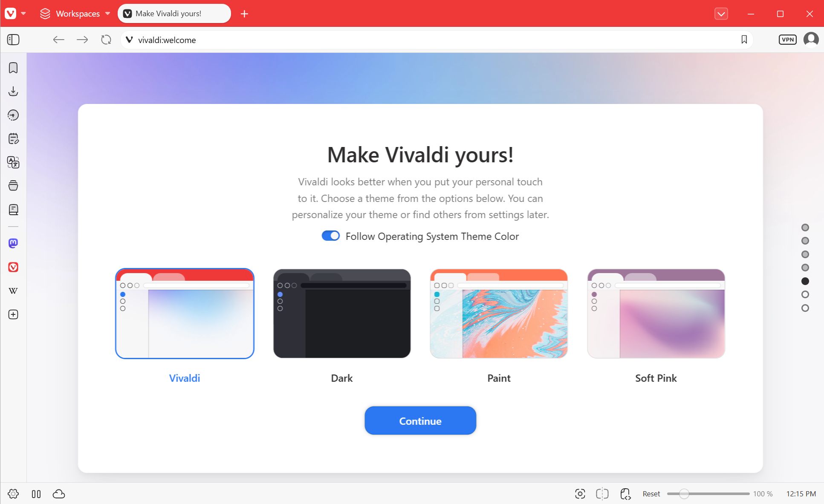Open the tab list dropdown in title bar
Image resolution: width=824 pixels, height=504 pixels.
pos(721,14)
